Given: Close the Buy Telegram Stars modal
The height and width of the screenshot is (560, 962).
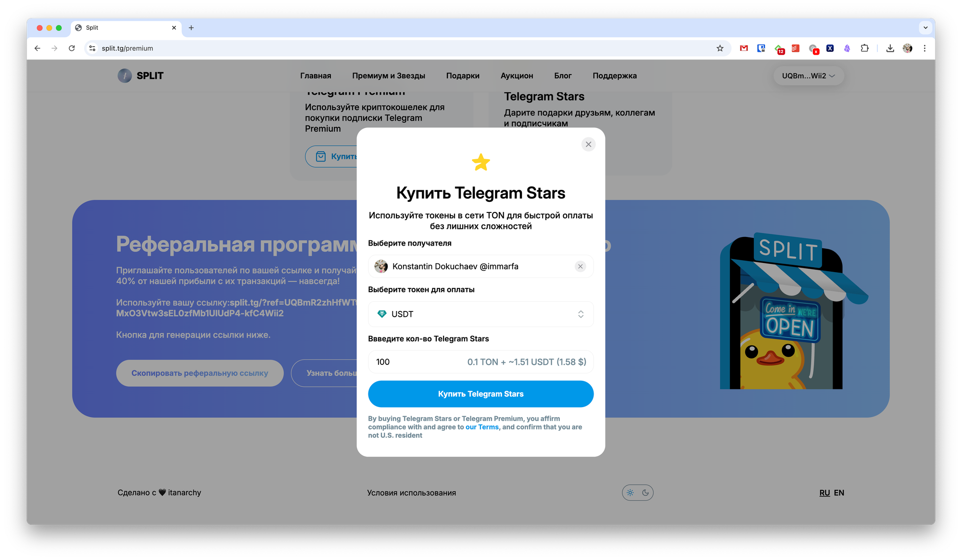Looking at the screenshot, I should [x=588, y=144].
